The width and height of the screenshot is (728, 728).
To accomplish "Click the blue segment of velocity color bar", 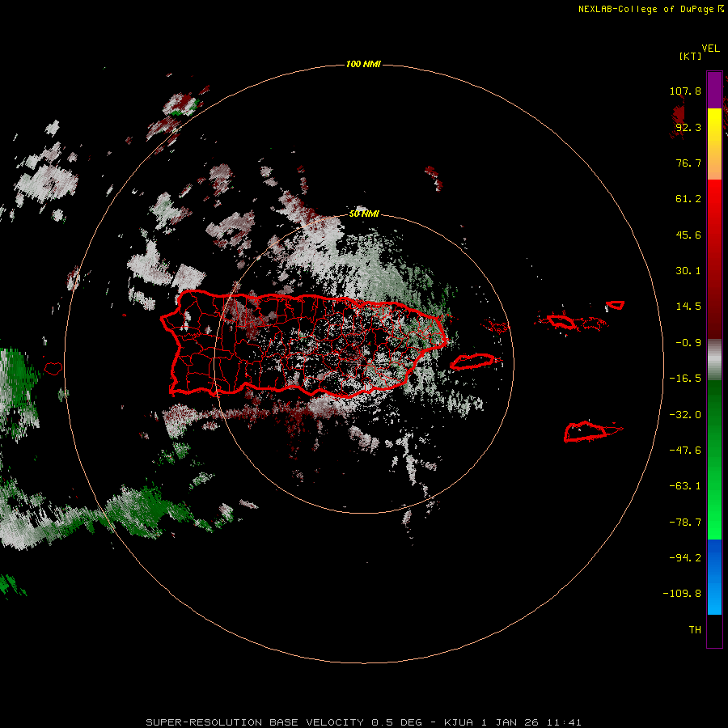I will coord(714,577).
